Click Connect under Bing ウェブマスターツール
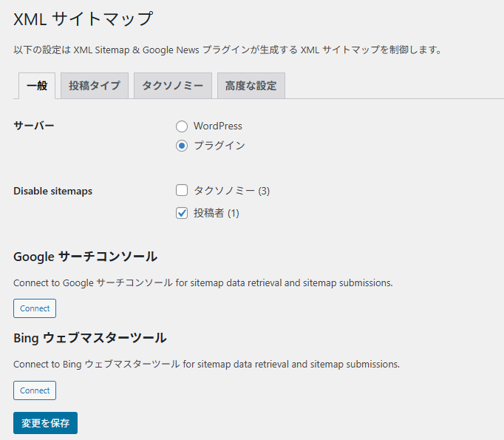Viewport: 504px width, 440px height. (35, 390)
